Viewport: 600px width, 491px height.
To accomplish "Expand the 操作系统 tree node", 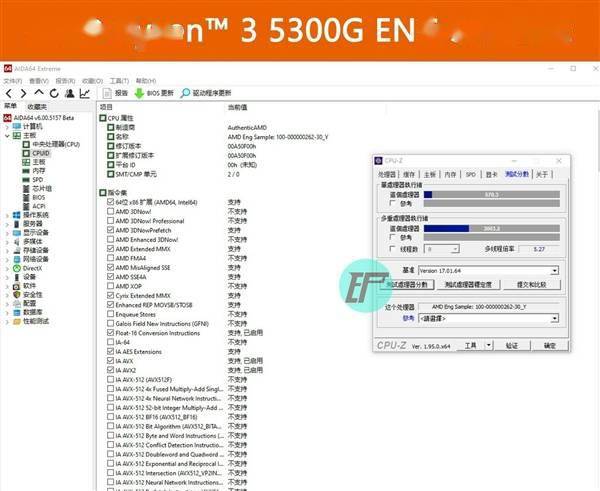I will click(7, 215).
